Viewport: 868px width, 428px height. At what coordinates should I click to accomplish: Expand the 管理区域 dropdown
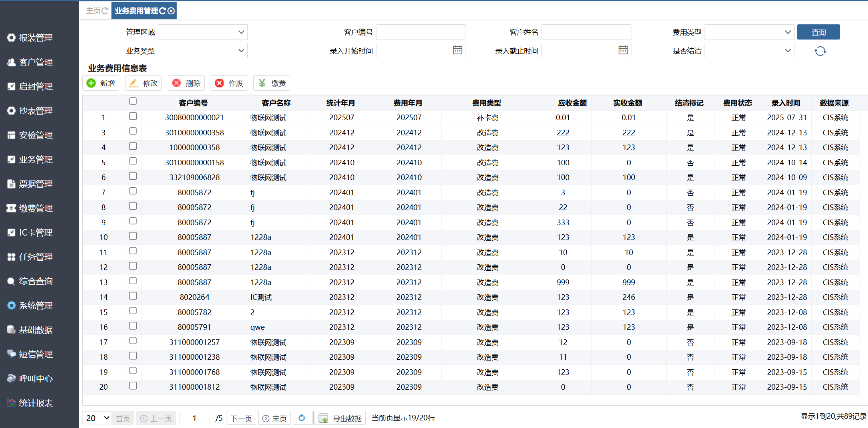203,32
